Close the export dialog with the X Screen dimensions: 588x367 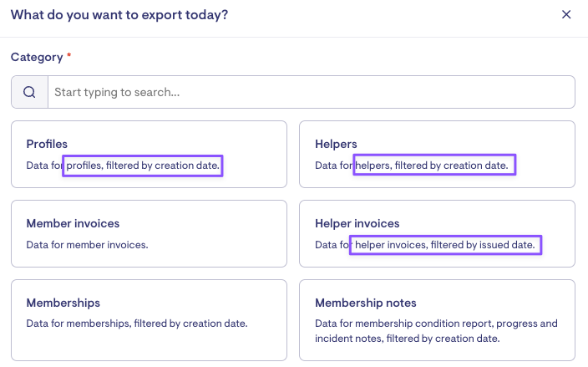click(566, 14)
